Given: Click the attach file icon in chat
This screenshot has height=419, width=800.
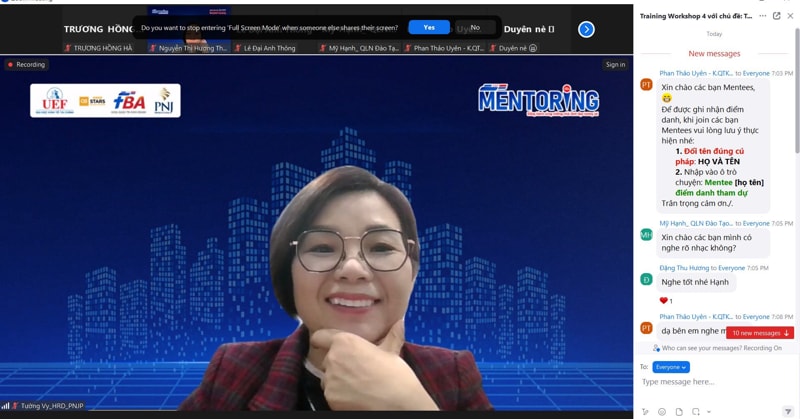Looking at the screenshot, I should (679, 411).
